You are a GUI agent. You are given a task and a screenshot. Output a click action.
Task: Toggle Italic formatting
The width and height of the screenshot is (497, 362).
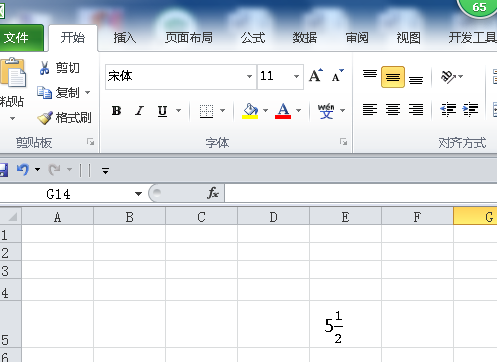tap(139, 110)
